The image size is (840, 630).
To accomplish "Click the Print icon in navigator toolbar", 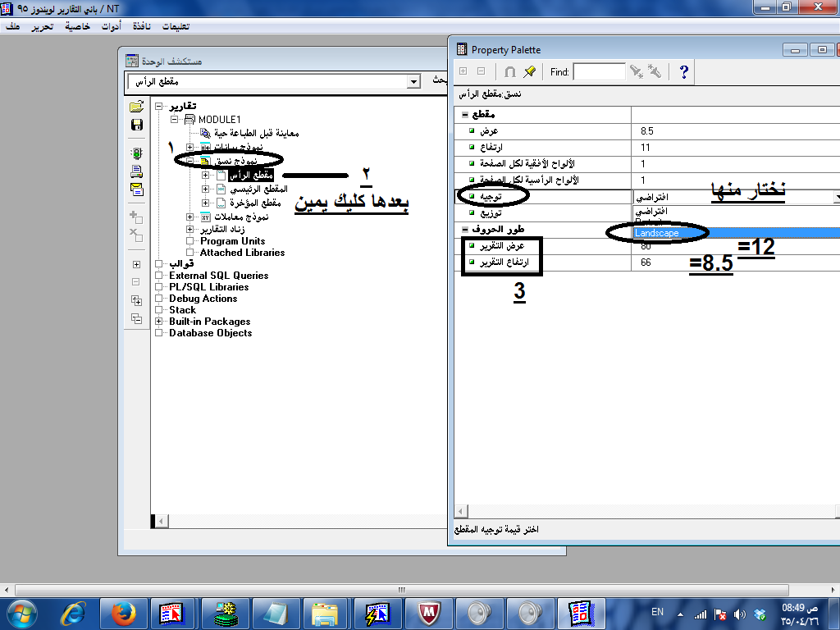I will [x=136, y=171].
